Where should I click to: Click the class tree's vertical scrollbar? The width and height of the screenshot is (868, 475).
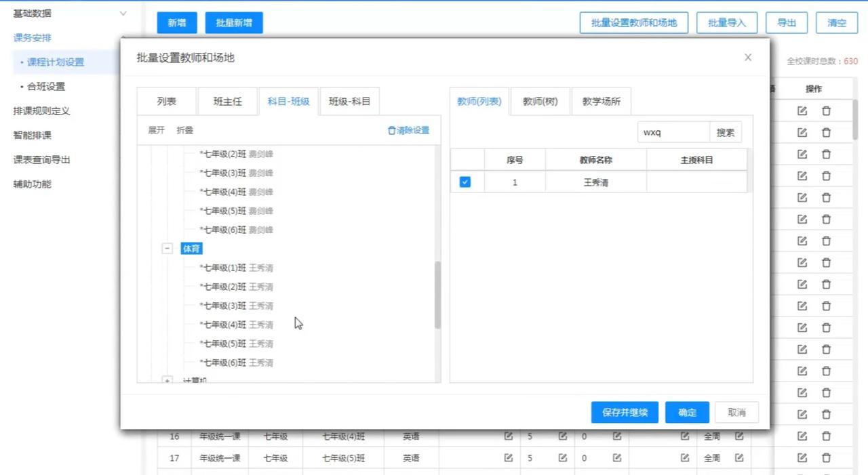tap(437, 295)
